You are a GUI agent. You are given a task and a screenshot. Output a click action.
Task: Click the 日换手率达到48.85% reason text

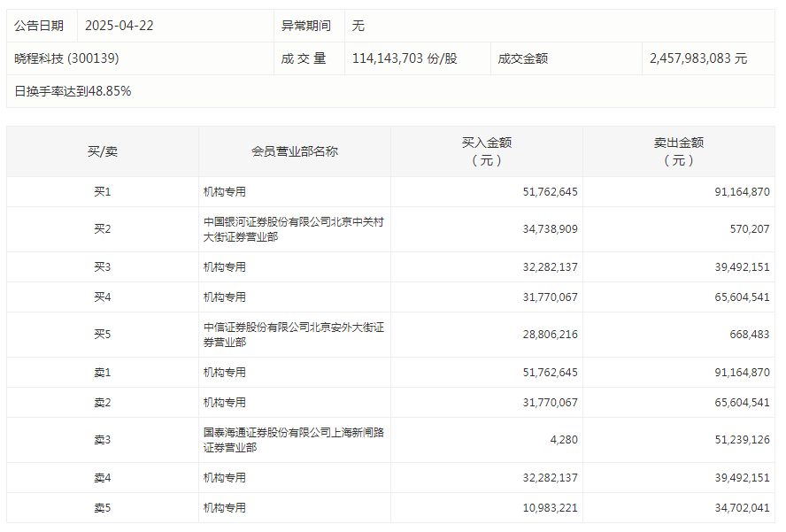[x=73, y=91]
